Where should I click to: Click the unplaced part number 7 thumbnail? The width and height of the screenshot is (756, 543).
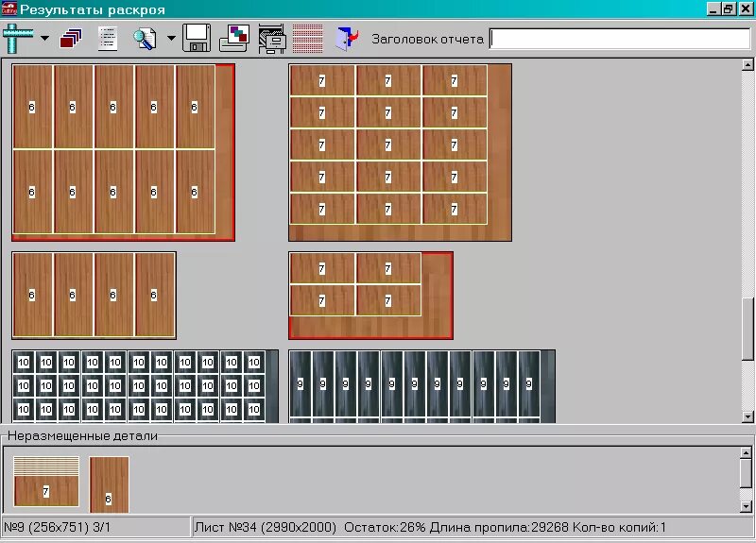pos(46,482)
